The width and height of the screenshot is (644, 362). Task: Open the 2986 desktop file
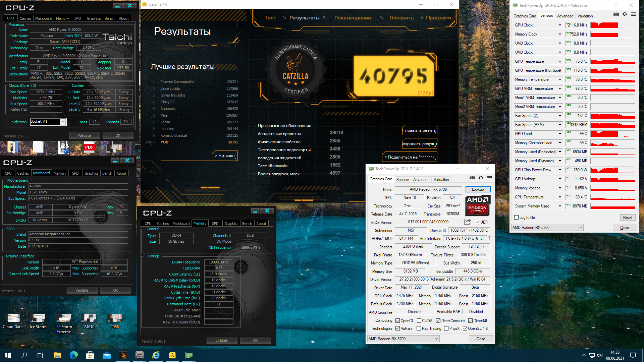[x=115, y=321]
